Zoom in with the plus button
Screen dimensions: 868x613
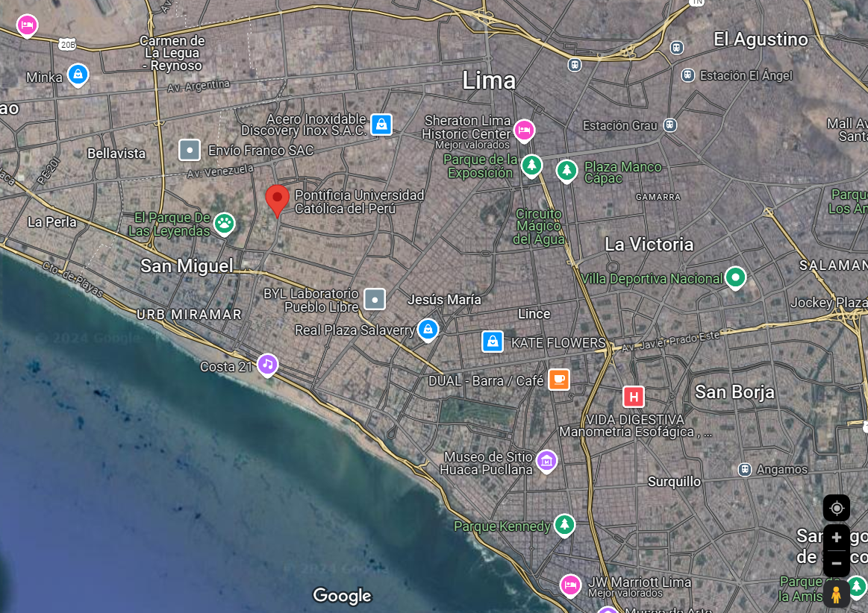pos(837,537)
